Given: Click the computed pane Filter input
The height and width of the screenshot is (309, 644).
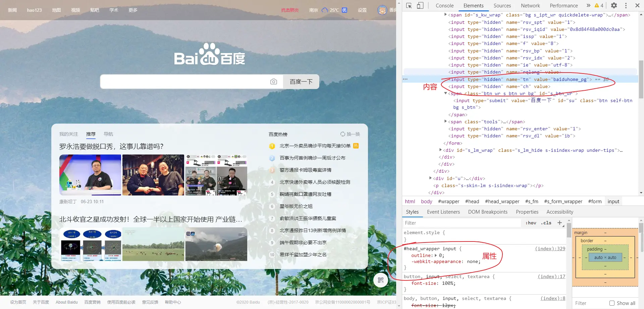Looking at the screenshot, I should click(x=590, y=303).
